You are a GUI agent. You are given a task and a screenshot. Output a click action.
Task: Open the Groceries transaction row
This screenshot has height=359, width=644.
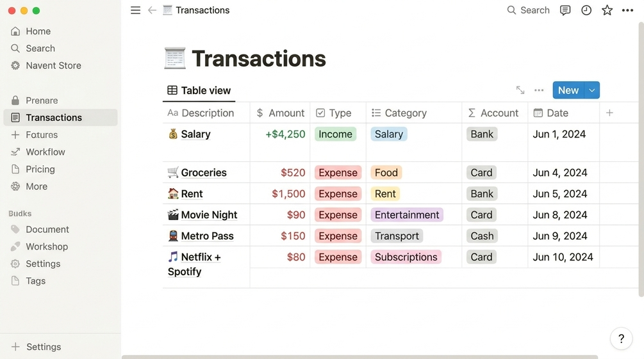[x=204, y=173]
